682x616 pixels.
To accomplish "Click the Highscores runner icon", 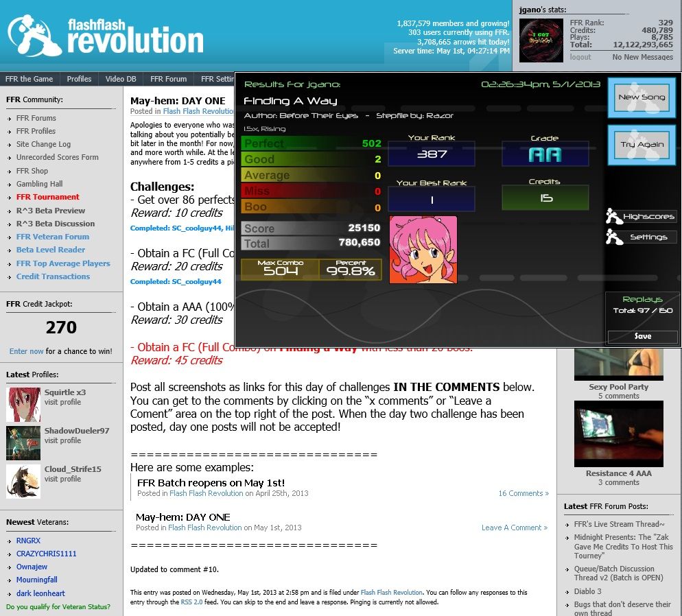I will coord(614,217).
